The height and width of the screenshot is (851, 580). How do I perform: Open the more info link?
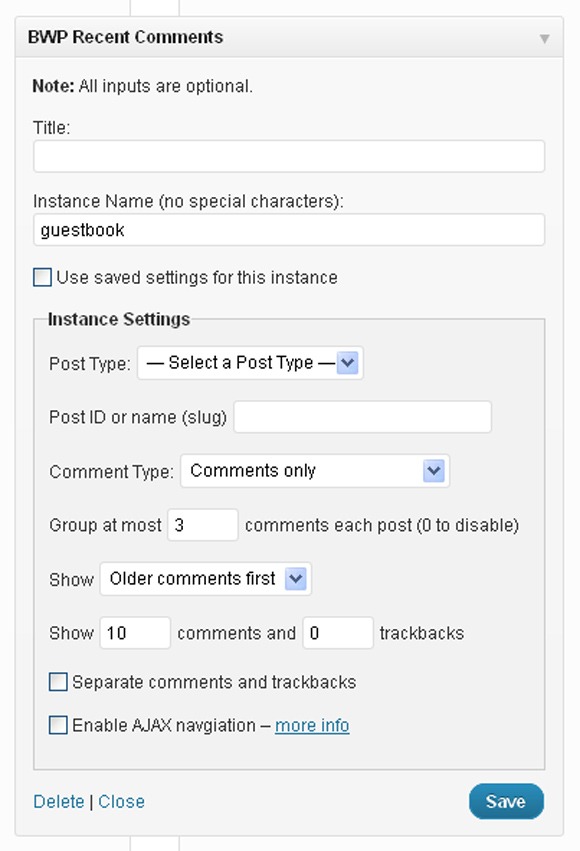[x=312, y=725]
